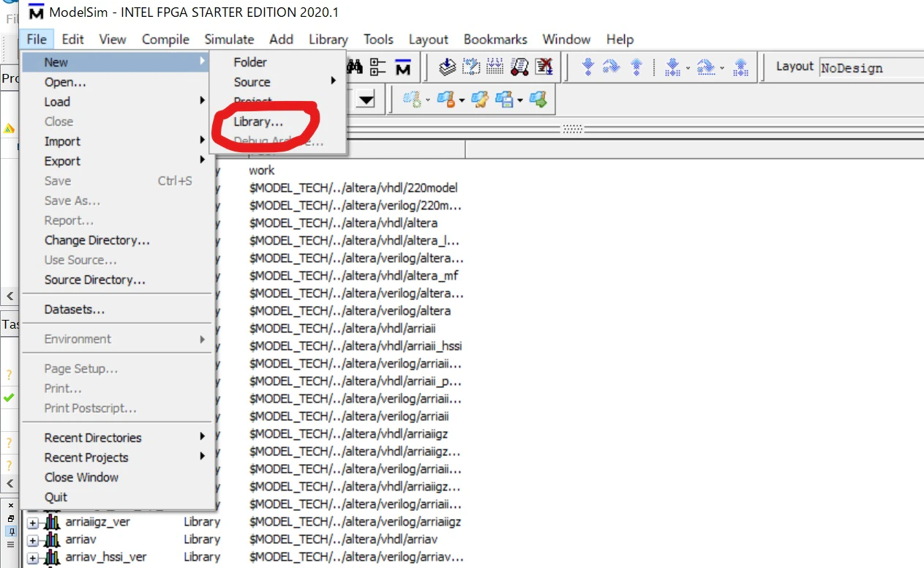The width and height of the screenshot is (924, 568).
Task: Click the Collapse All tree icon
Action: (378, 67)
